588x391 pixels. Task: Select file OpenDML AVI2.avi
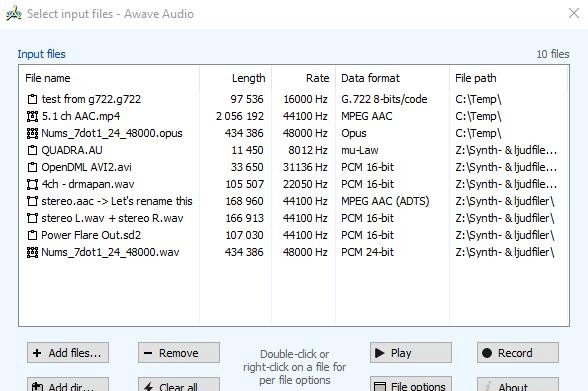pyautogui.click(x=86, y=167)
